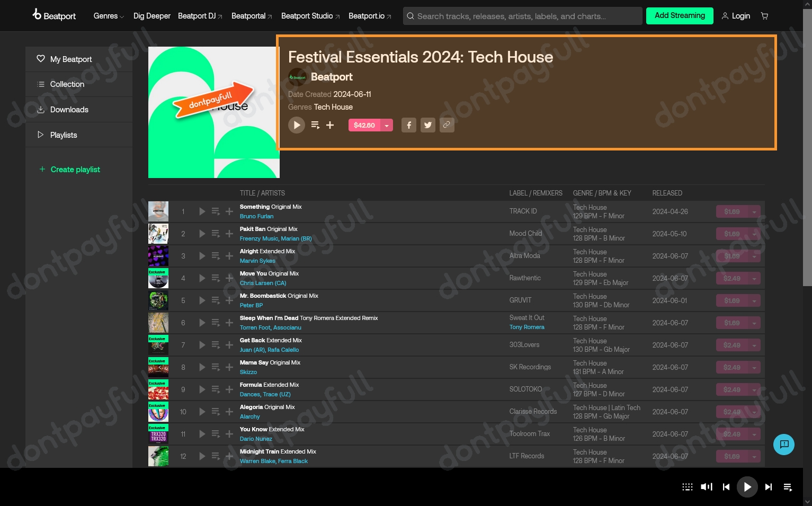Add the playlist to your queue

click(315, 125)
